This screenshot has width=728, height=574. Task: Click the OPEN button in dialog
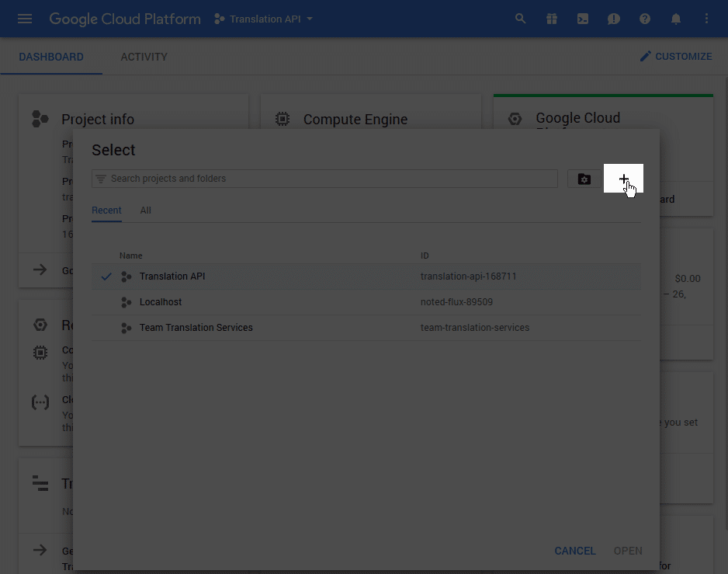click(628, 551)
